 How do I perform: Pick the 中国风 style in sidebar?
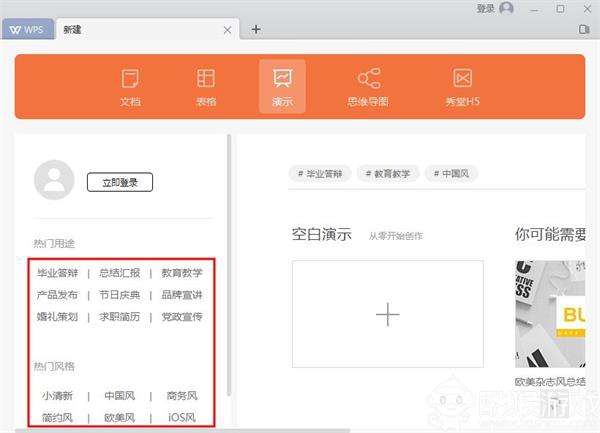(x=120, y=396)
